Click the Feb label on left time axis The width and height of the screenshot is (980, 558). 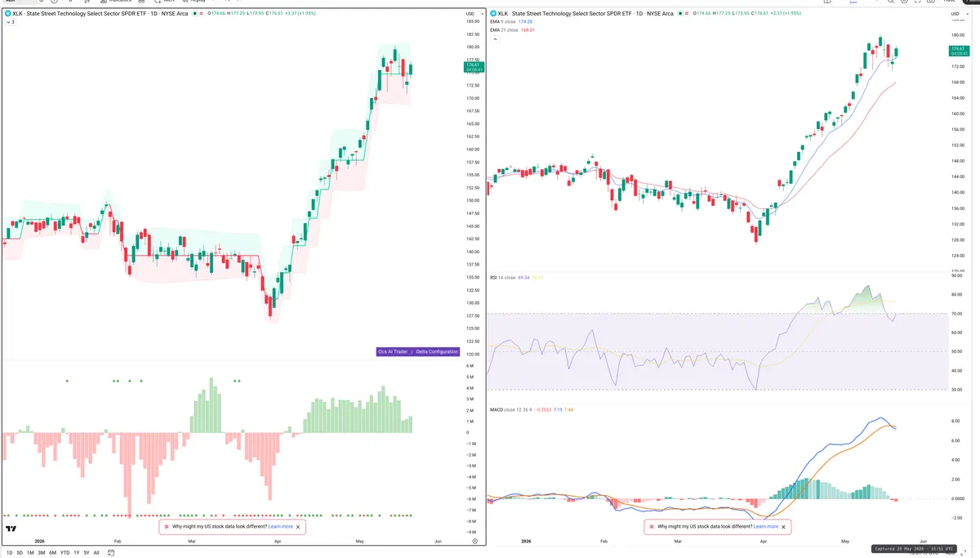coord(118,541)
